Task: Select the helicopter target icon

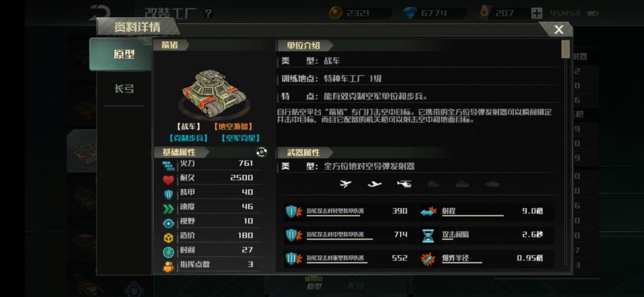Action: coord(404,184)
